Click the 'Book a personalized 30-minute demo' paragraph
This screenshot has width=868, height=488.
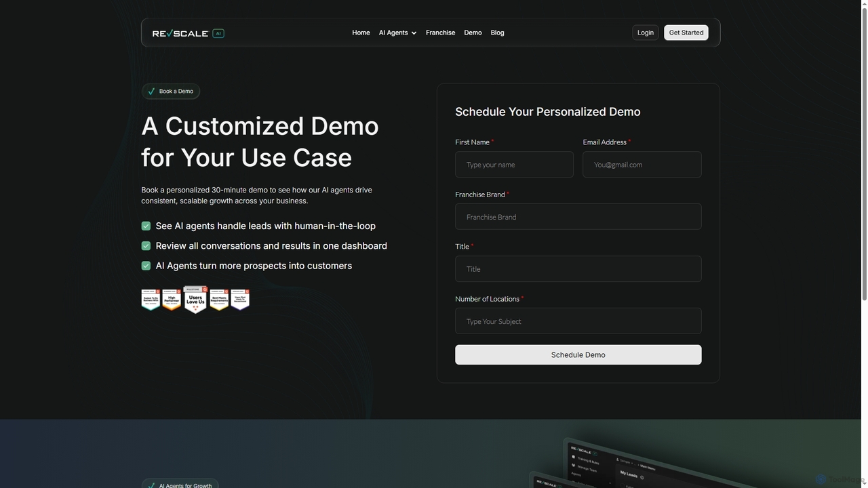[x=257, y=195]
